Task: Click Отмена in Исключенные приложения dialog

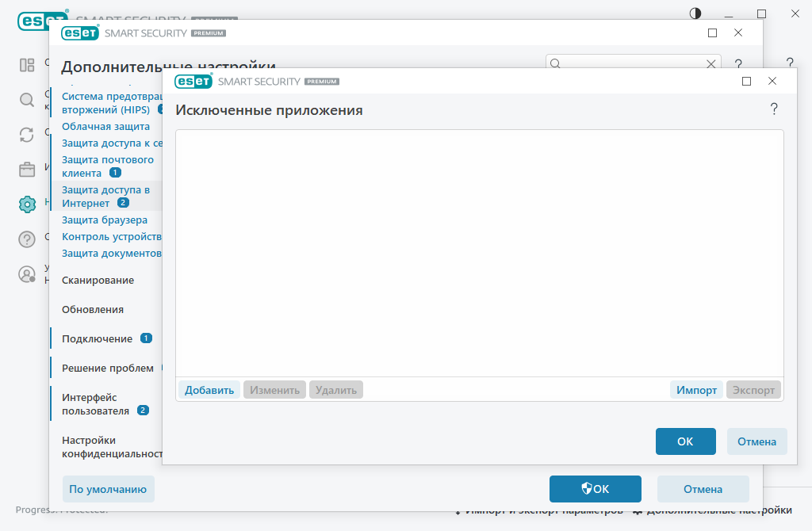Action: tap(757, 441)
